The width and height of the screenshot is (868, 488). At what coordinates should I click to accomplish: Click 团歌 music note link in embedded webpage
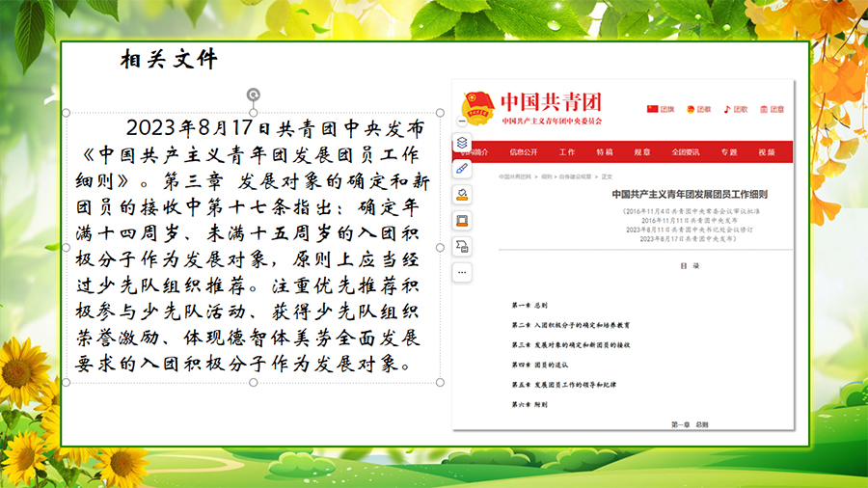[x=736, y=109]
